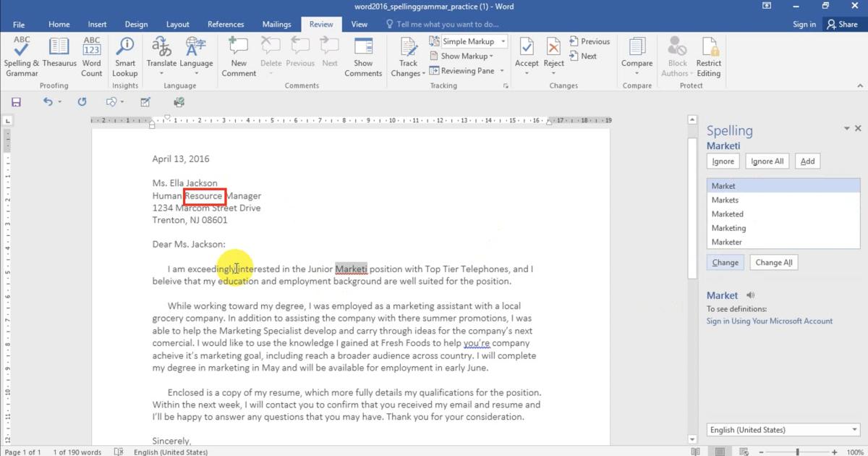
Task: Play the Market pronunciation speaker icon
Action: tap(750, 295)
